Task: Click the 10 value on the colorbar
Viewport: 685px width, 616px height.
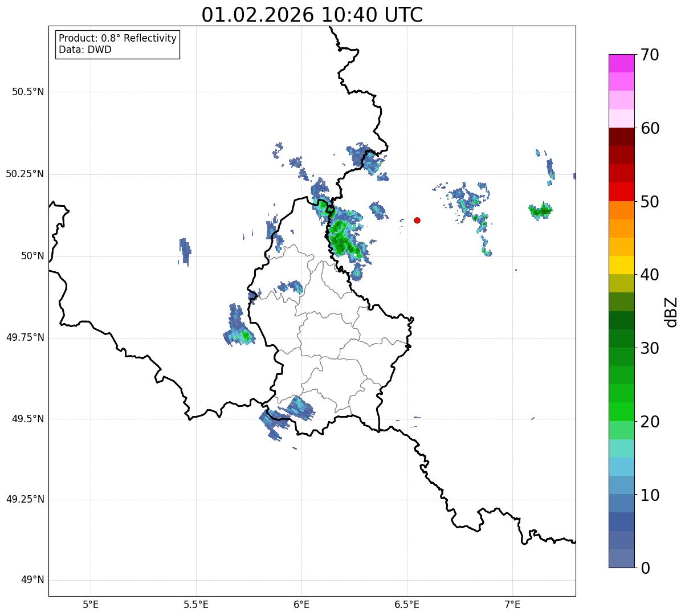Action: pyautogui.click(x=650, y=495)
